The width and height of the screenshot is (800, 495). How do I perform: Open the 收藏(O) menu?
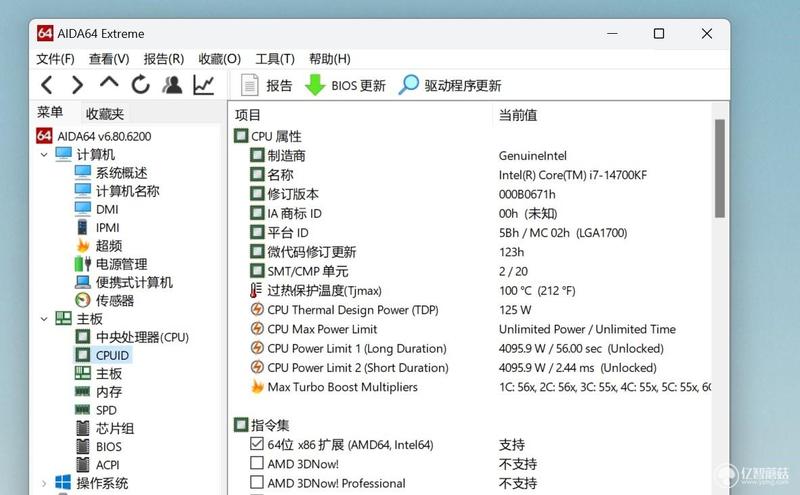[219, 59]
